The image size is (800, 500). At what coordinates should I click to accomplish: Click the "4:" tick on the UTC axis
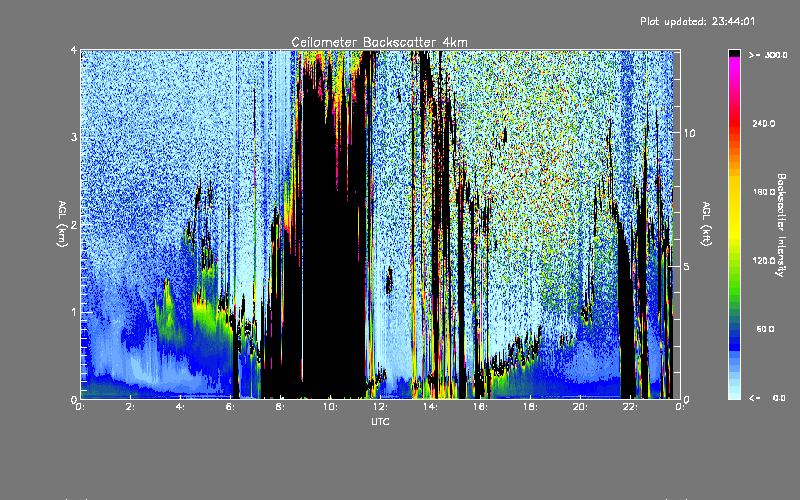pos(180,407)
